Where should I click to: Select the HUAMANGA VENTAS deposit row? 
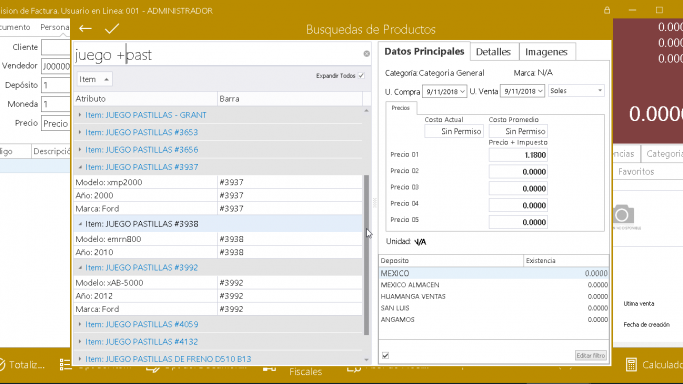tap(494, 296)
